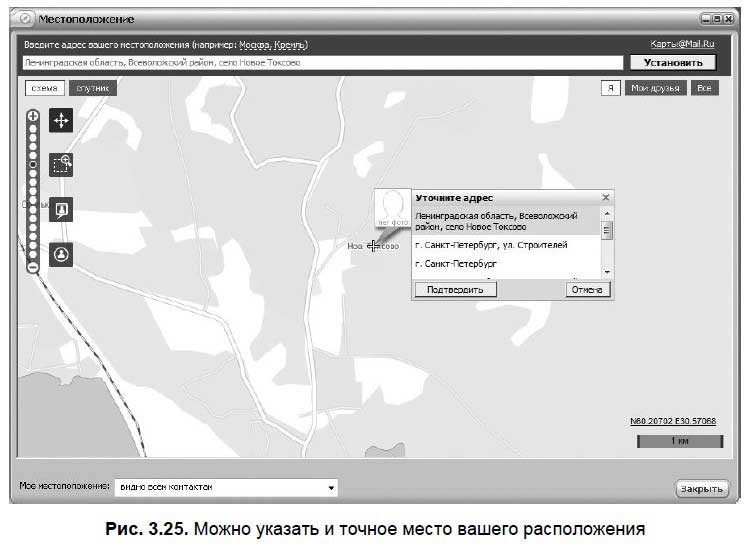Viewport: 749px width, 544px height.
Task: Click the map crosshair marker at Новое Токсово
Action: [x=373, y=246]
